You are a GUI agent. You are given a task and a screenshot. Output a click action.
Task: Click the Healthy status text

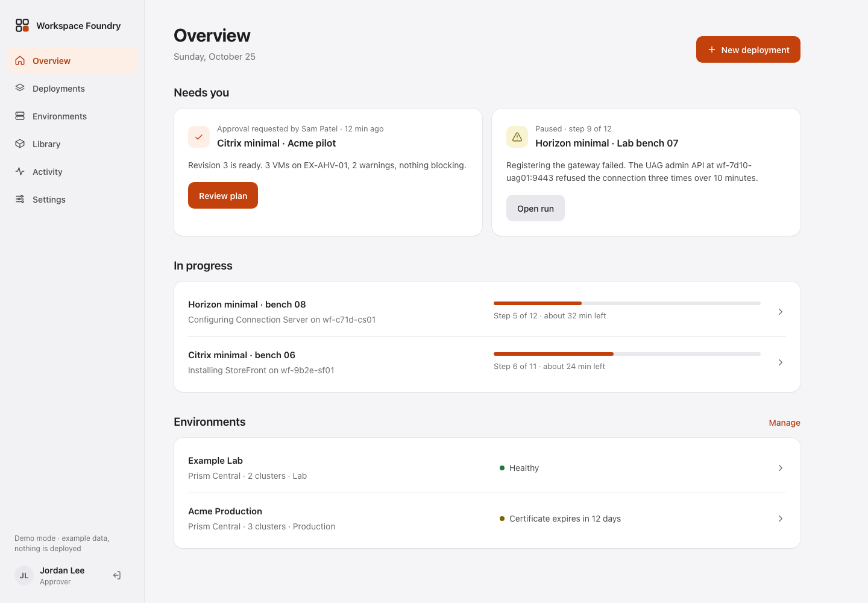click(524, 468)
